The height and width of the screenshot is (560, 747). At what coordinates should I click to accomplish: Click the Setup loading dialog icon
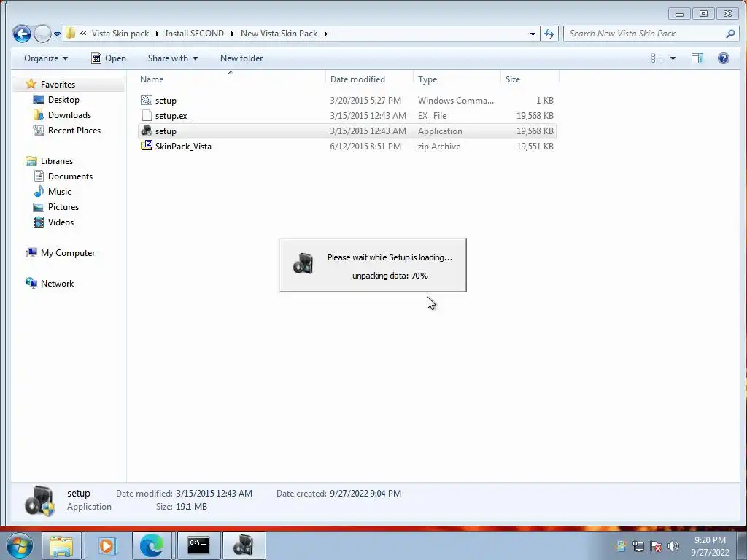303,263
